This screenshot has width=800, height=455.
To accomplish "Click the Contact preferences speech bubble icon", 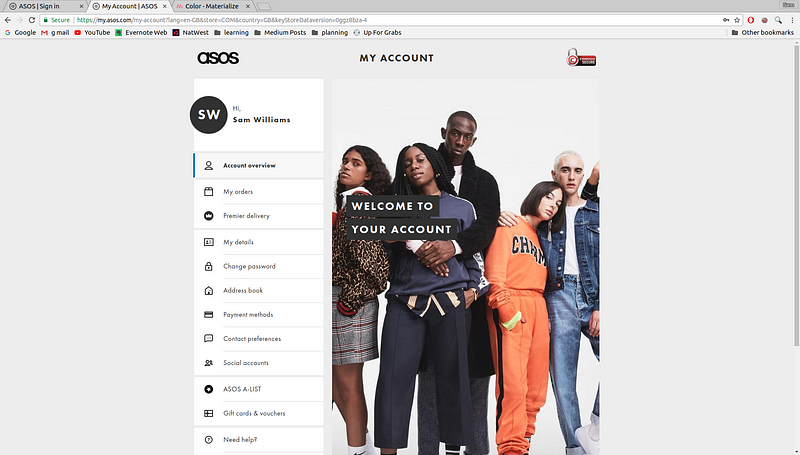I will (209, 339).
